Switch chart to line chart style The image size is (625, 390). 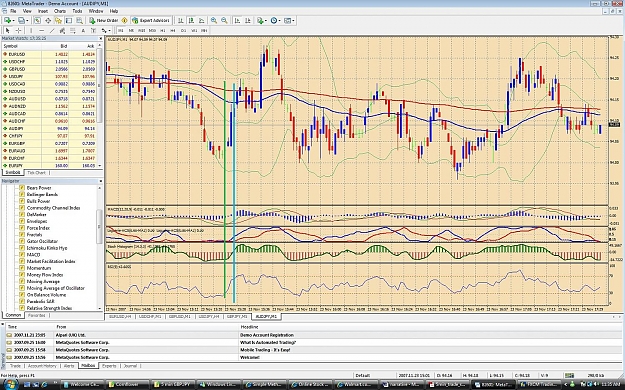(x=202, y=20)
